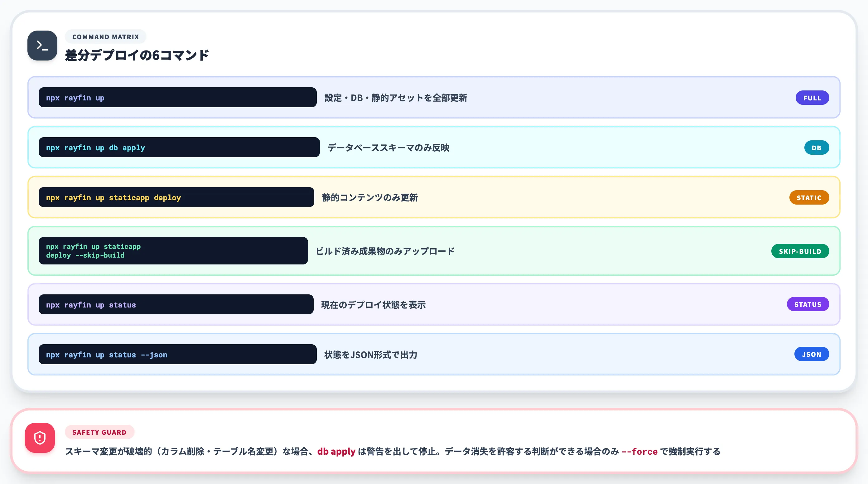The height and width of the screenshot is (484, 868).
Task: Select the '--skip-build' two-line code block
Action: [x=173, y=251]
